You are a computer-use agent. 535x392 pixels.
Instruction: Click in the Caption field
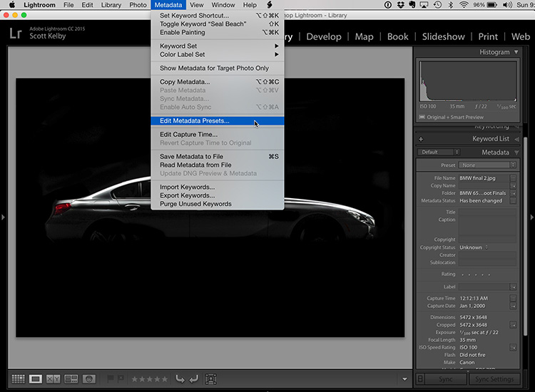(x=487, y=226)
